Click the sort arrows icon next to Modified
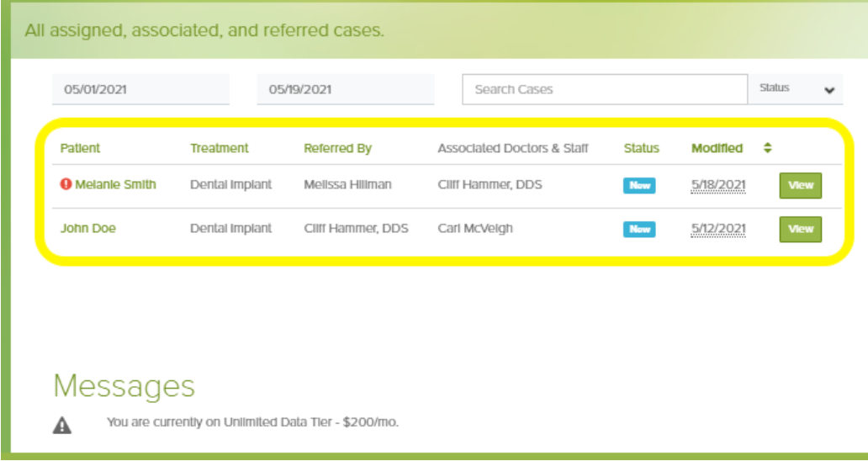Image resolution: width=868 pixels, height=461 pixels. 767,148
